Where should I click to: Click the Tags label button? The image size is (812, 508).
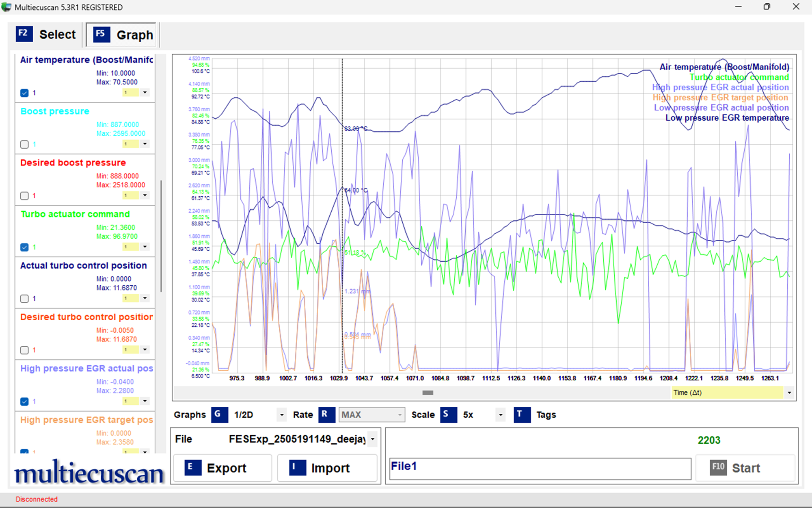[546, 415]
